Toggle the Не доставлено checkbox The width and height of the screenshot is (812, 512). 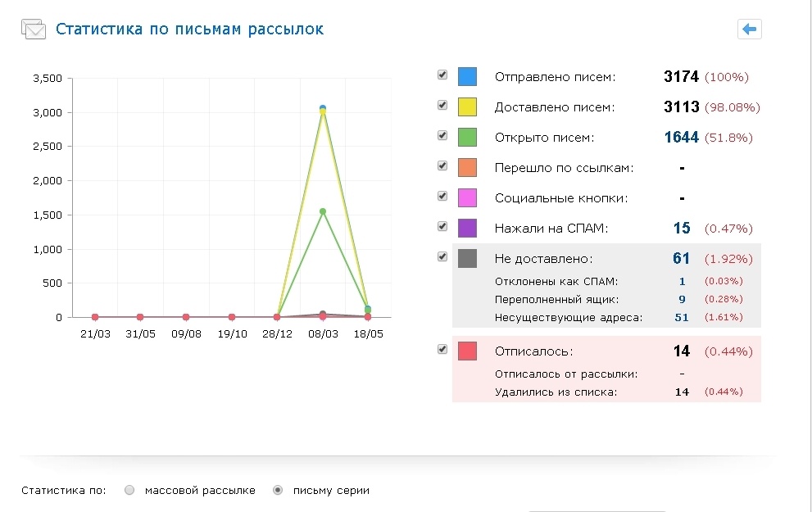(x=442, y=257)
